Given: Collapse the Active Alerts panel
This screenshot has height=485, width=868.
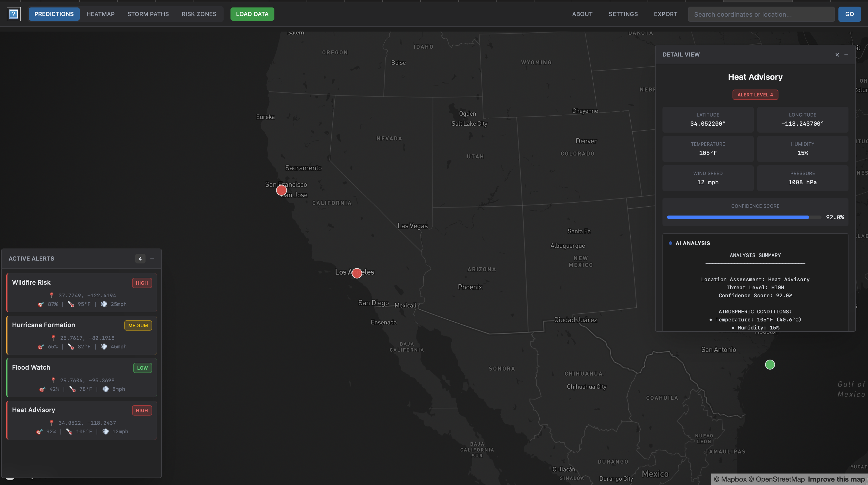Looking at the screenshot, I should (152, 259).
